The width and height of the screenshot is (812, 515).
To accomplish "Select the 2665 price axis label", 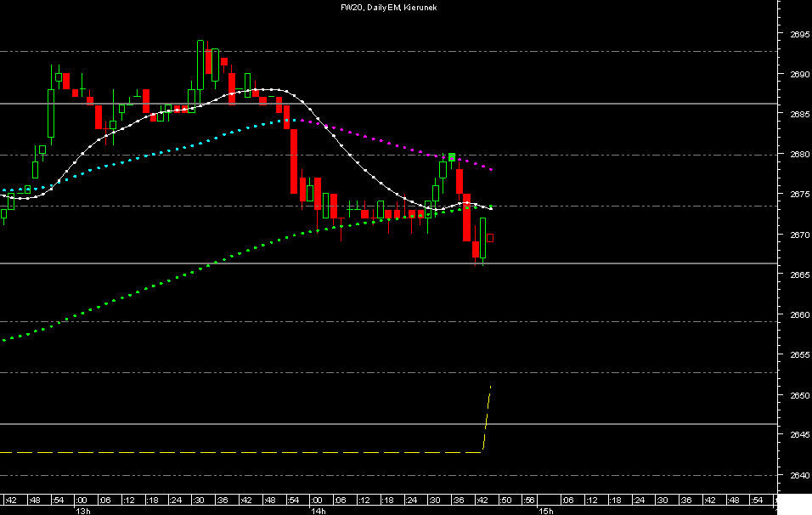I will coord(799,274).
